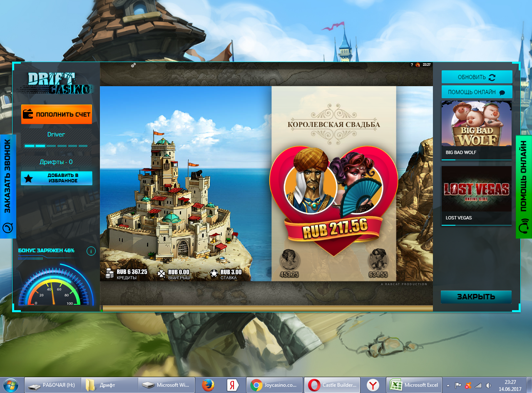Switch to Microsoft Excel taskbar item
532x393 pixels.
pos(414,385)
